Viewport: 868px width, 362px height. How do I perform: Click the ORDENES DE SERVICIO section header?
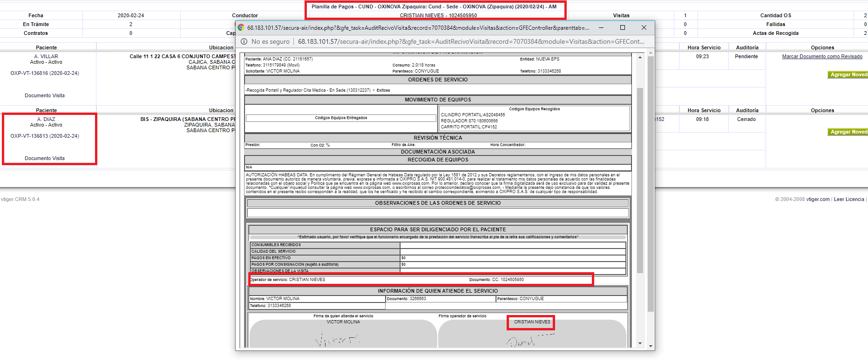click(x=438, y=80)
